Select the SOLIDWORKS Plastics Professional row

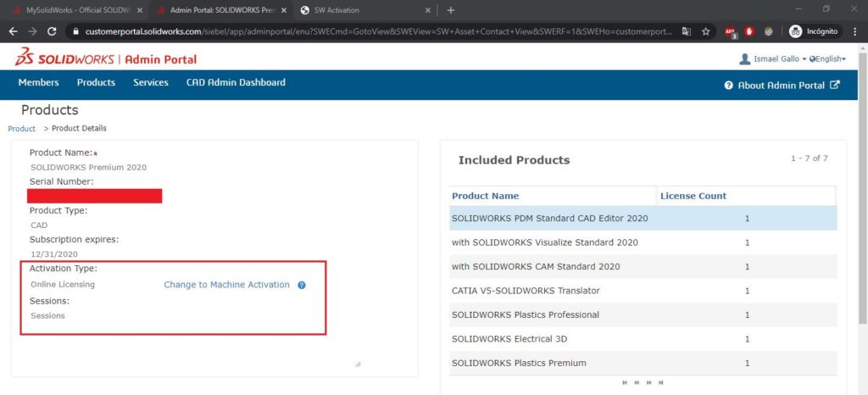643,314
